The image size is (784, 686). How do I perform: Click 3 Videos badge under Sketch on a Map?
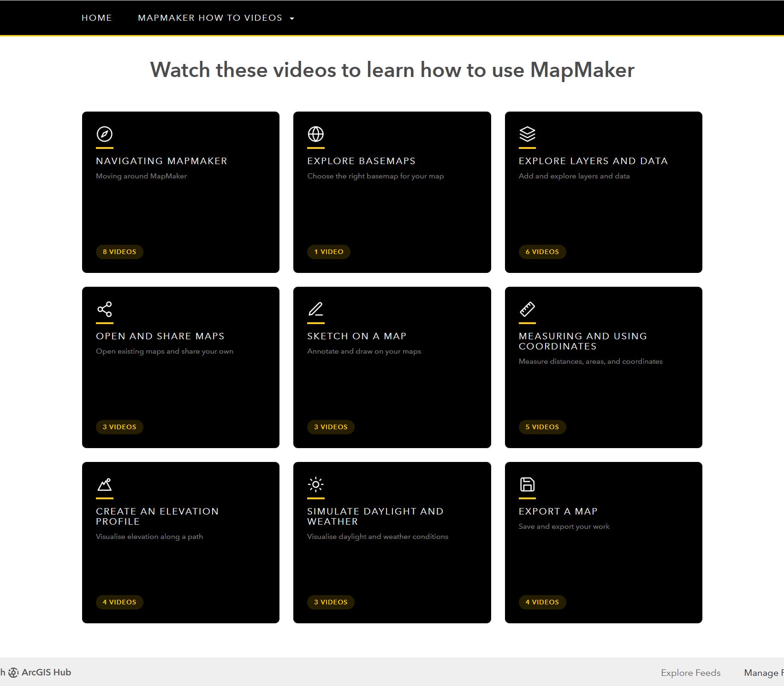[331, 427]
